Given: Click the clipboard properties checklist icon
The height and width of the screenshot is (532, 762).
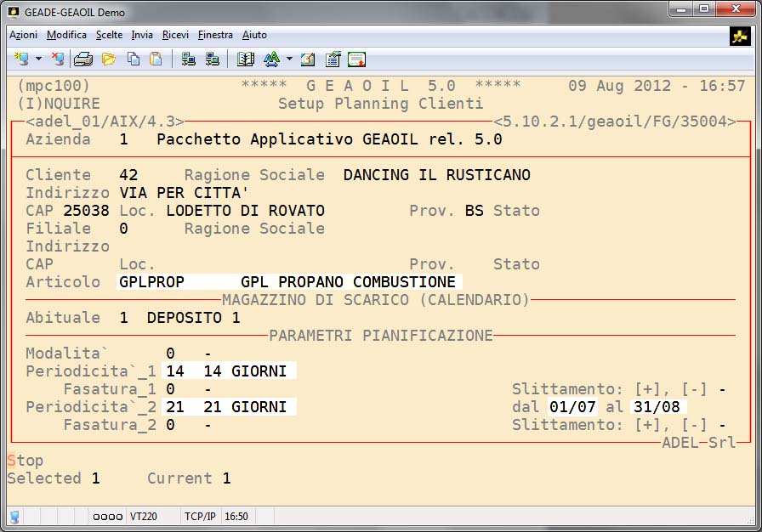Looking at the screenshot, I should click(x=333, y=59).
